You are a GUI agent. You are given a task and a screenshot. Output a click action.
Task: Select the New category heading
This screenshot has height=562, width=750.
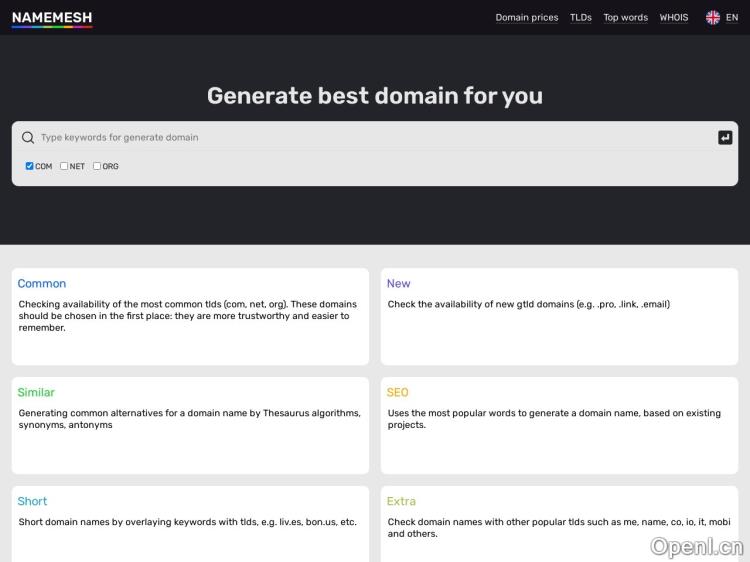tap(398, 284)
